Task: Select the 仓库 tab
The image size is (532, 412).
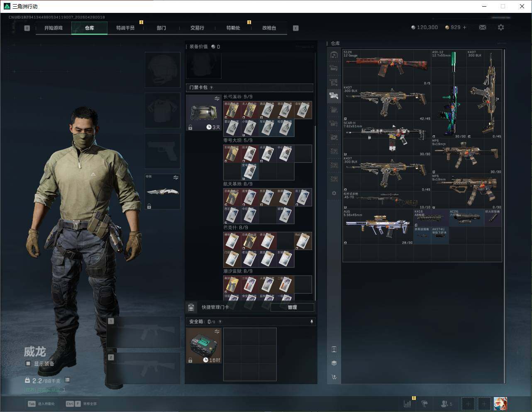Action: (90, 28)
